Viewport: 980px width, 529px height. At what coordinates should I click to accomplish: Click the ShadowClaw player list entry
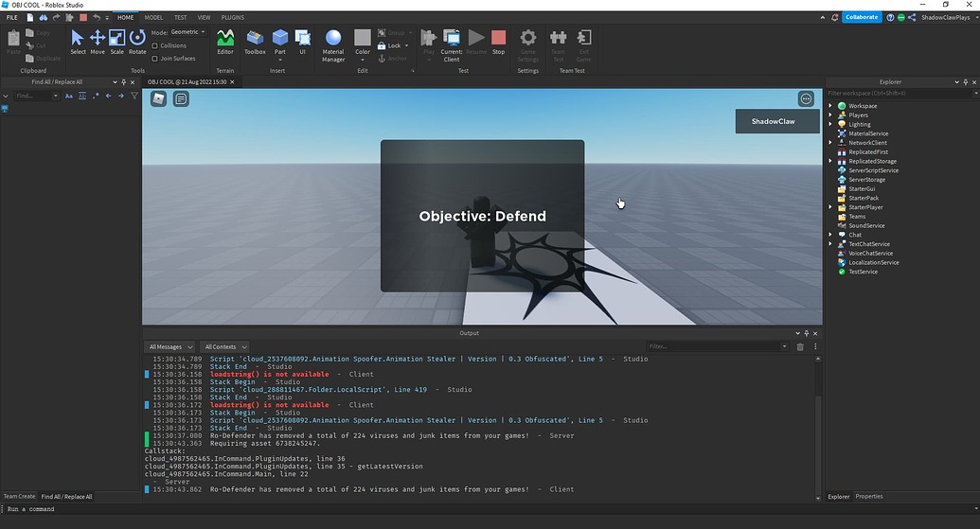click(x=776, y=121)
